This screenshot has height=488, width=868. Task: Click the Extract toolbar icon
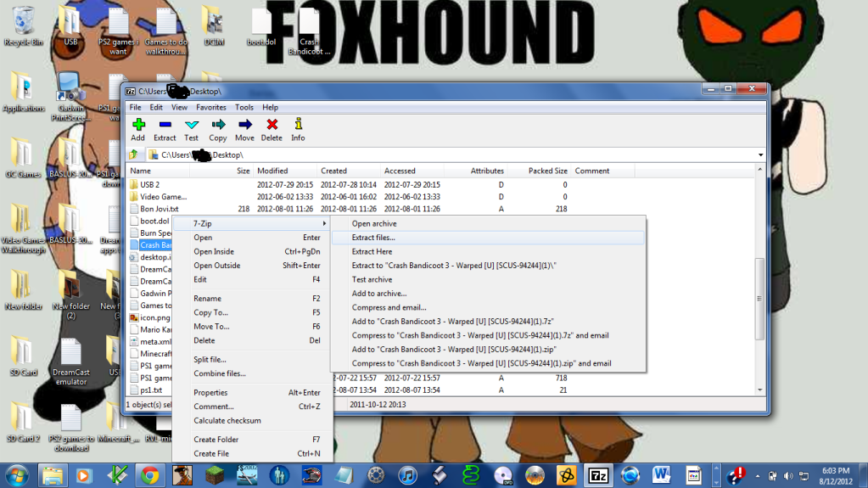[x=165, y=130]
